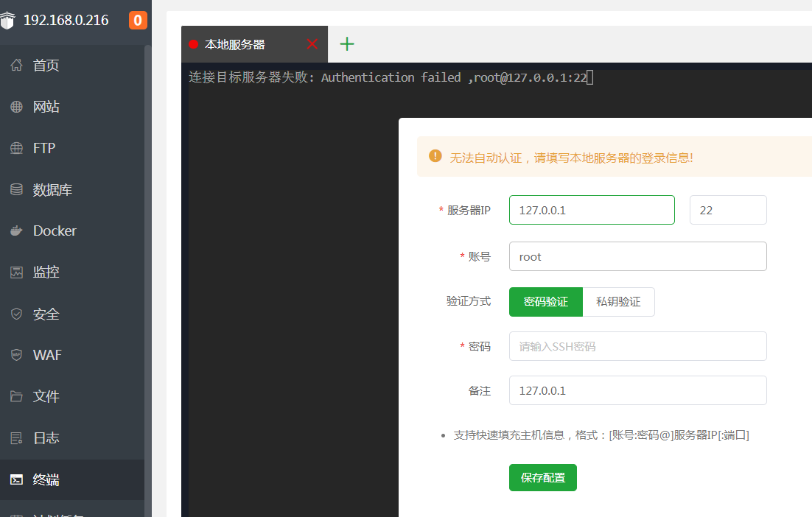The height and width of the screenshot is (517, 812).
Task: Open the 日志 log viewer
Action: pyautogui.click(x=46, y=437)
